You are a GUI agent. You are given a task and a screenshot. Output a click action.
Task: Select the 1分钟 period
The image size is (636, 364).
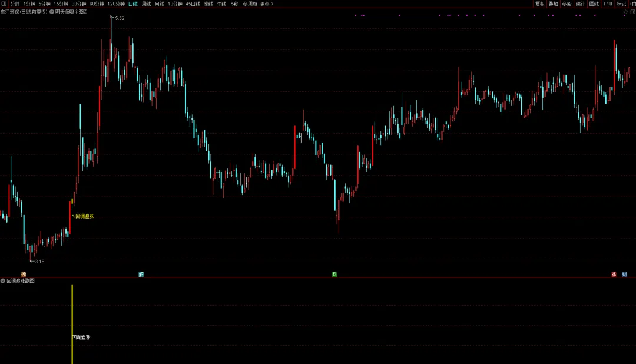[29, 4]
